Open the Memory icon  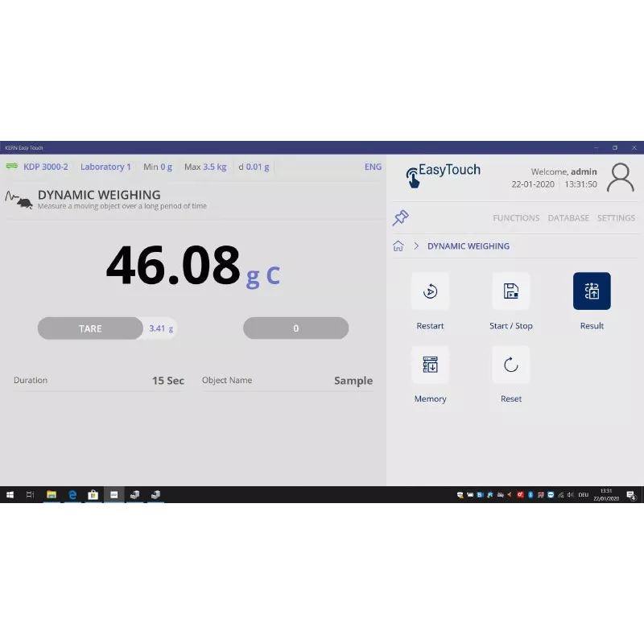click(x=430, y=365)
